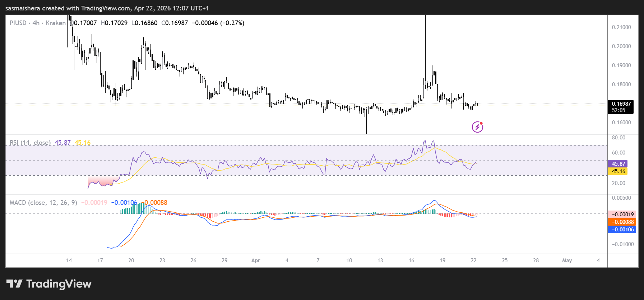The height and width of the screenshot is (300, 644).
Task: Click the purple 45.87 RSI axis tag
Action: 617,164
